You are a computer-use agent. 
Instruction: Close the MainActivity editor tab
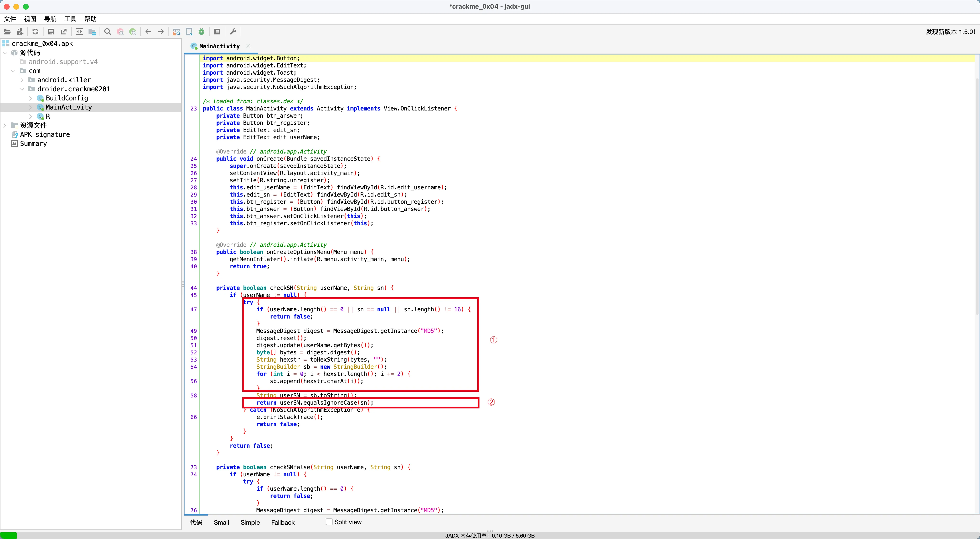[x=248, y=46]
